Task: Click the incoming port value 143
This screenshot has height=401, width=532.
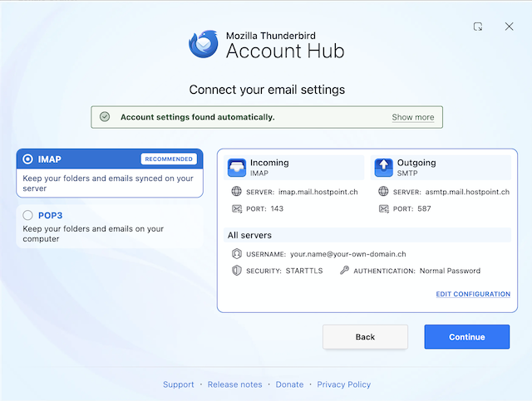Action: click(x=277, y=208)
